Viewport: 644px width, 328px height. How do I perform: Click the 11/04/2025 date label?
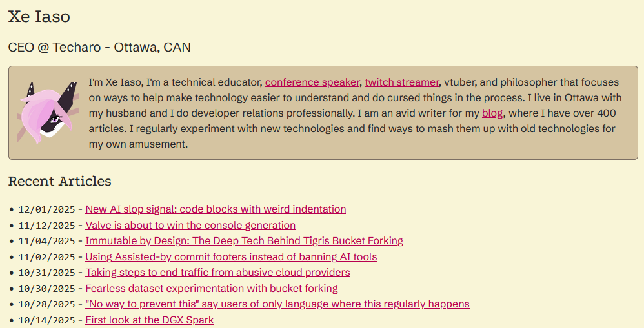[46, 241]
